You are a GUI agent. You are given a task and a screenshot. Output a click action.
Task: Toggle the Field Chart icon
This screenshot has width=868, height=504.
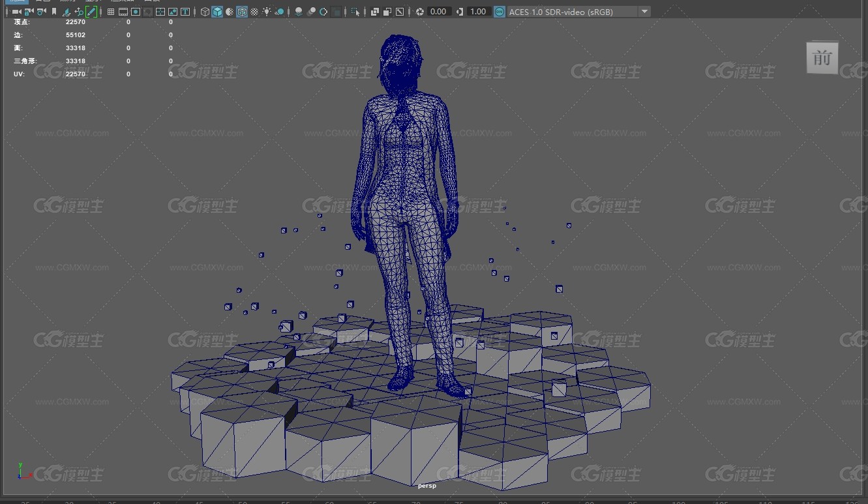tap(160, 12)
